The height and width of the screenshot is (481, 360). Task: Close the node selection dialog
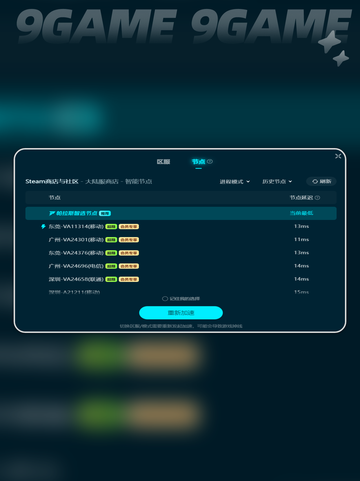pos(338,156)
